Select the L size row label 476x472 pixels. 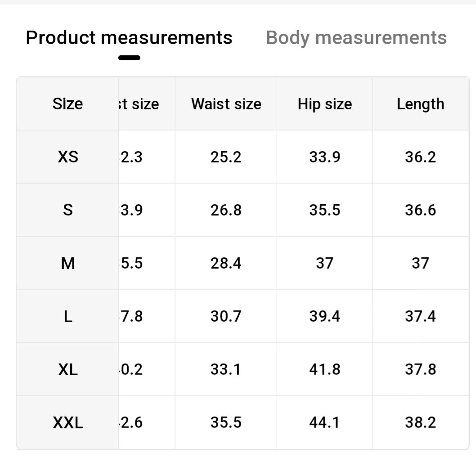(67, 316)
